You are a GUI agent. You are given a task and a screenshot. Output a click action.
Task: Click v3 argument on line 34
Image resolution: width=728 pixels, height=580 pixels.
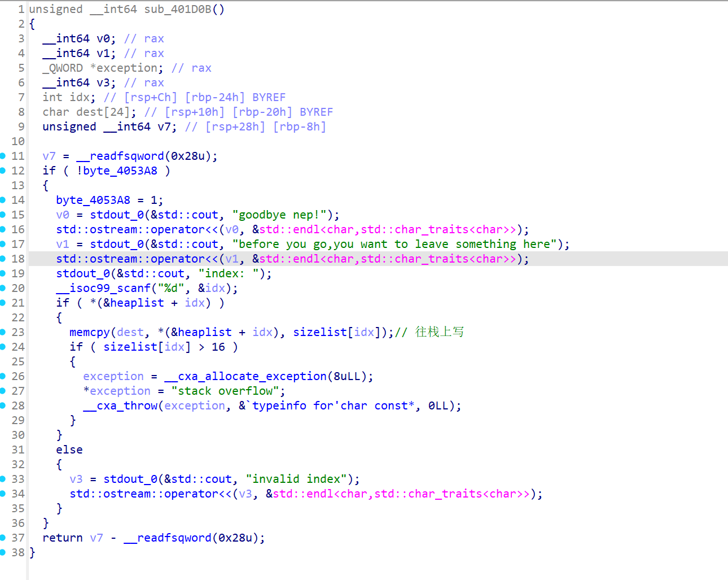(245, 494)
